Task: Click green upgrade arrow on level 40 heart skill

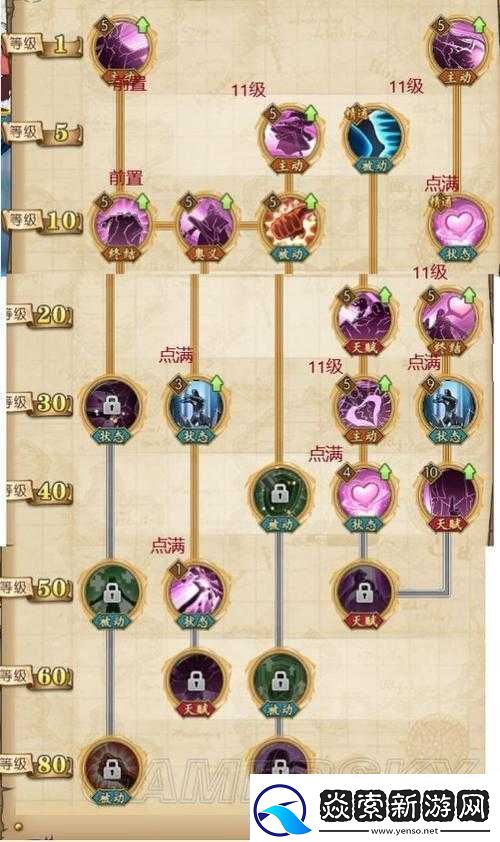Action: [x=386, y=473]
